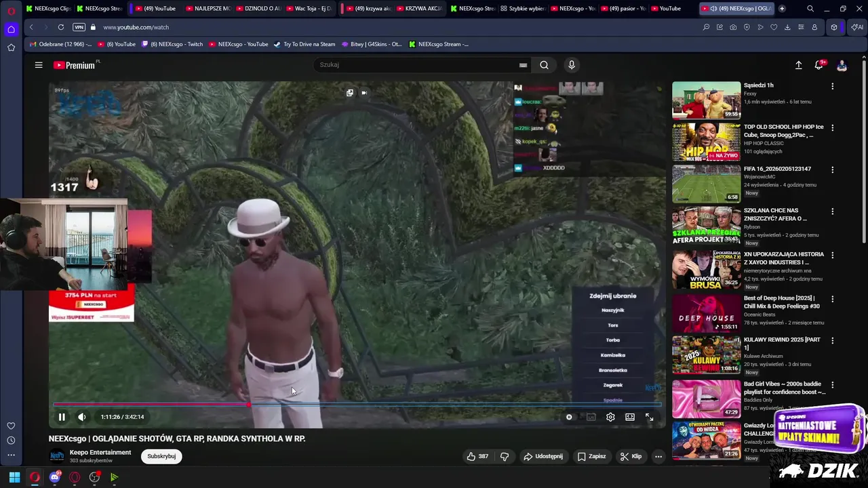Open YouTube notifications bell

[818, 65]
